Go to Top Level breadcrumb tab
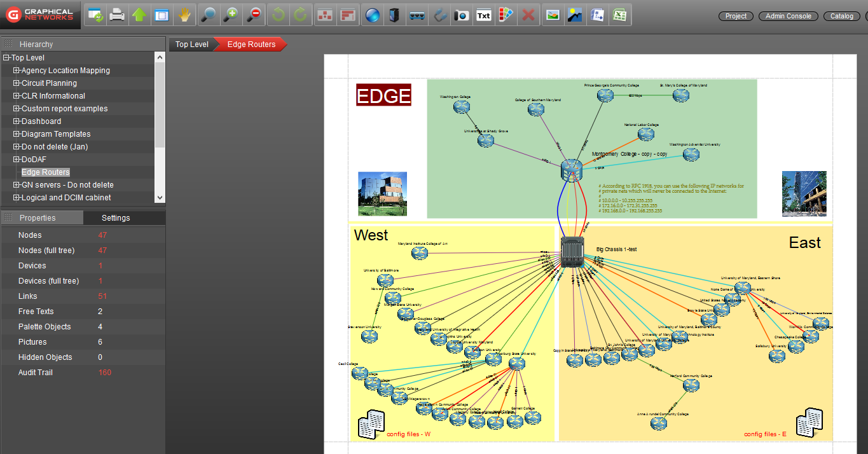The image size is (868, 454). [x=191, y=45]
